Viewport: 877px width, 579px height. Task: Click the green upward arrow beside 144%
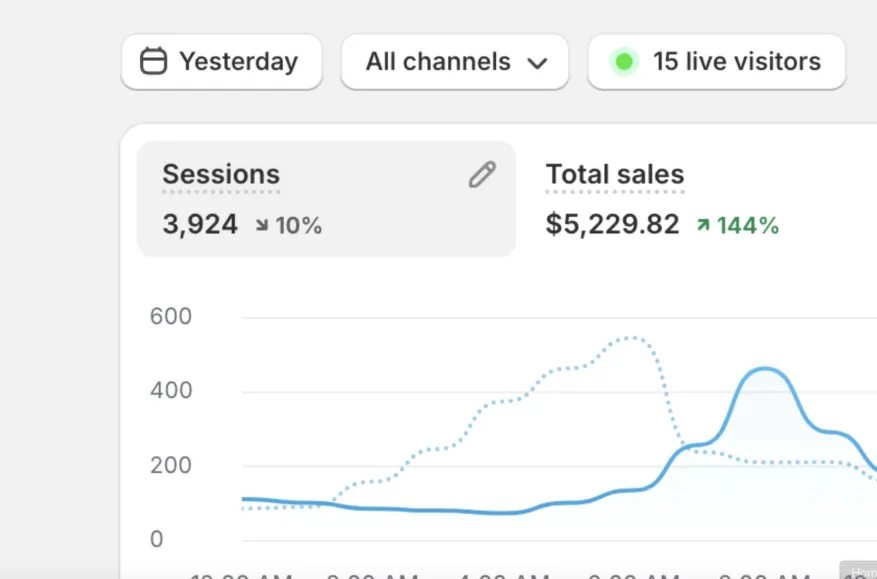click(703, 226)
